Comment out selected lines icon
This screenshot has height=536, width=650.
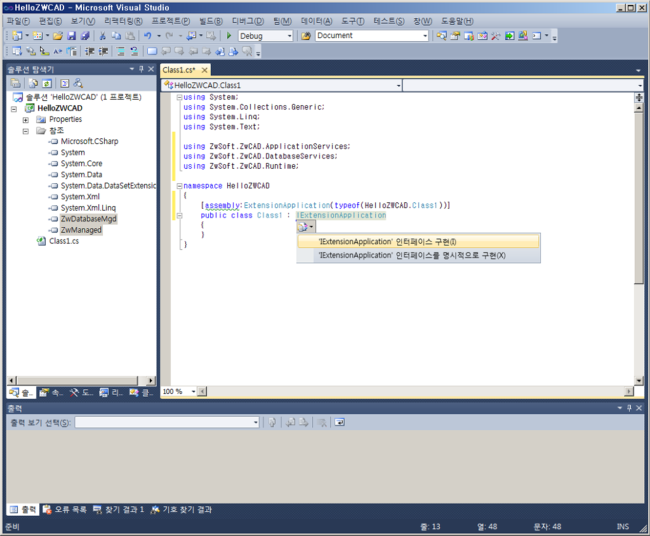121,51
